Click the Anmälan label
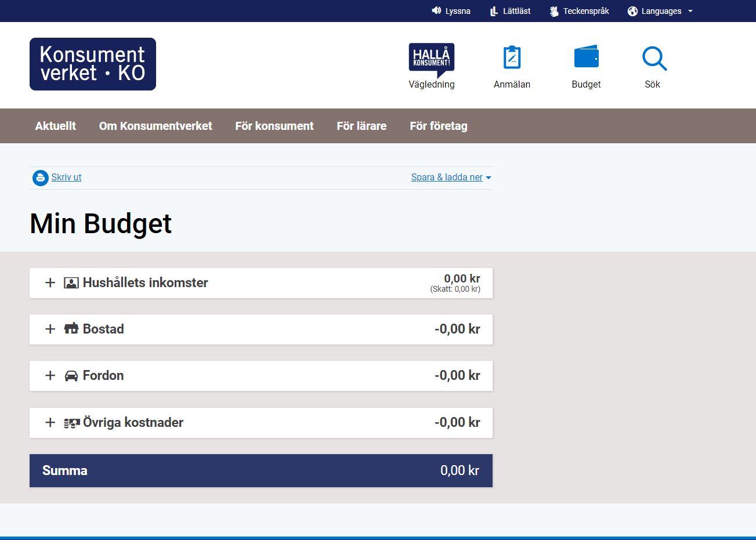 click(x=512, y=85)
